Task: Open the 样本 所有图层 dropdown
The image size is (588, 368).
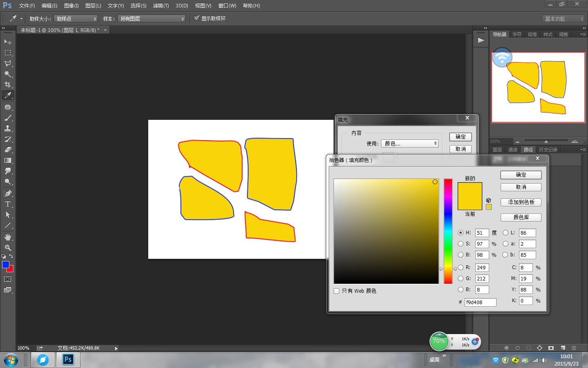Action: [x=151, y=19]
